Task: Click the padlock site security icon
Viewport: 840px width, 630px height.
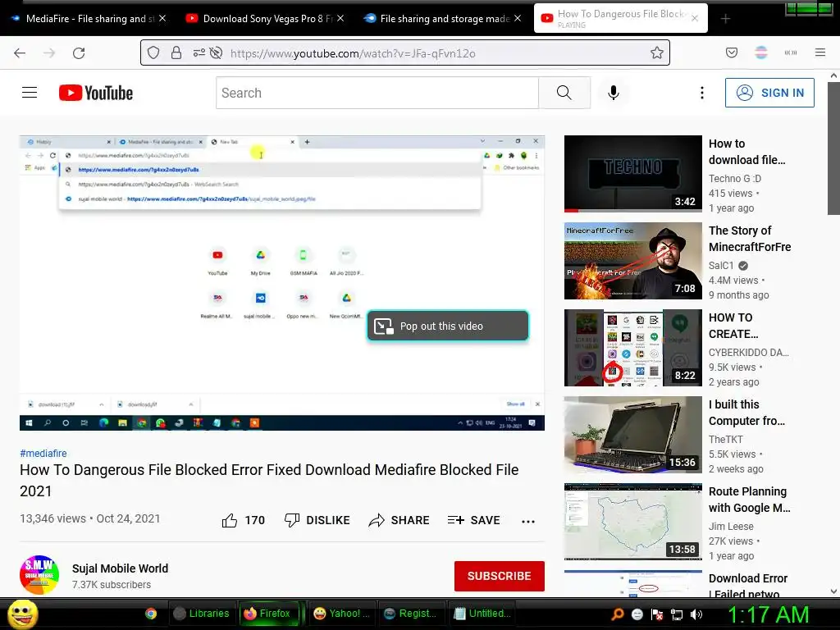Action: pyautogui.click(x=176, y=53)
